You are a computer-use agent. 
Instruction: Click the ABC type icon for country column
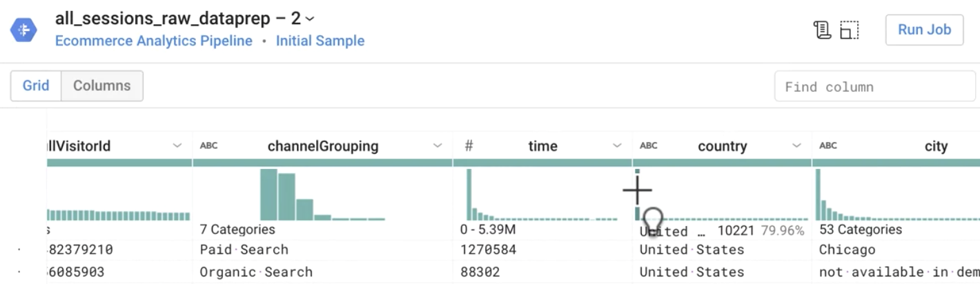[x=648, y=146]
